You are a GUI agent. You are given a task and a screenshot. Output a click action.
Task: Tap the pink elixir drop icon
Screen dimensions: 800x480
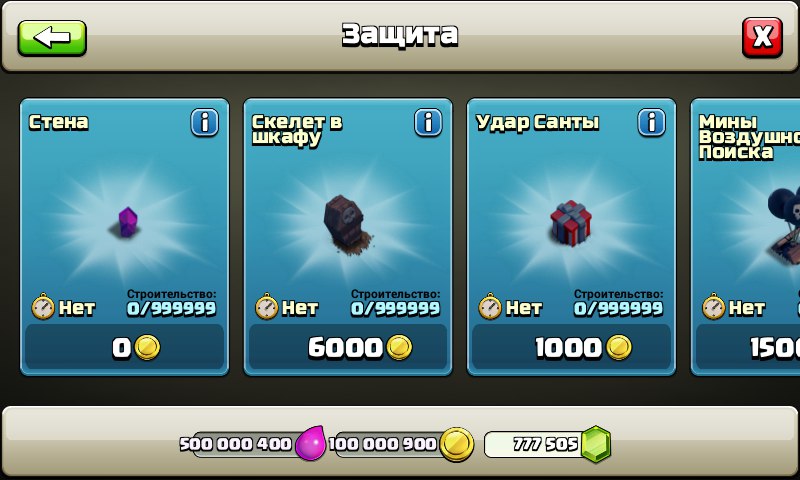coord(311,443)
